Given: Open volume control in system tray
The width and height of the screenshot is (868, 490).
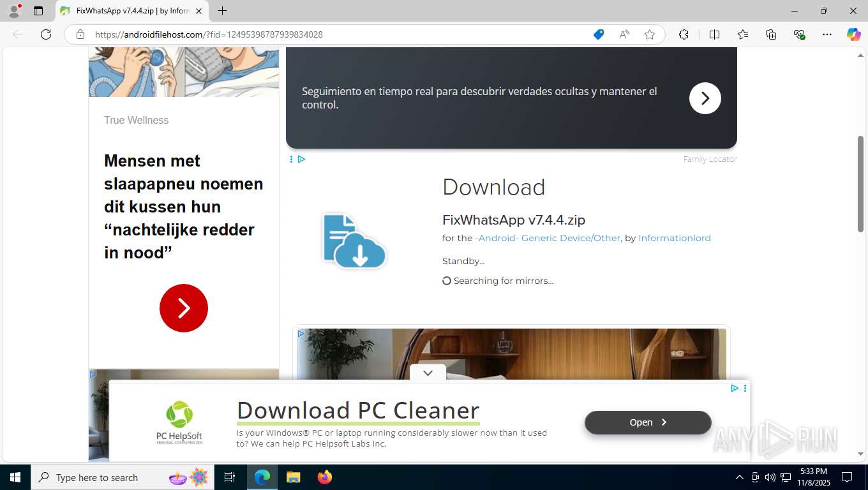Looking at the screenshot, I should (x=770, y=477).
